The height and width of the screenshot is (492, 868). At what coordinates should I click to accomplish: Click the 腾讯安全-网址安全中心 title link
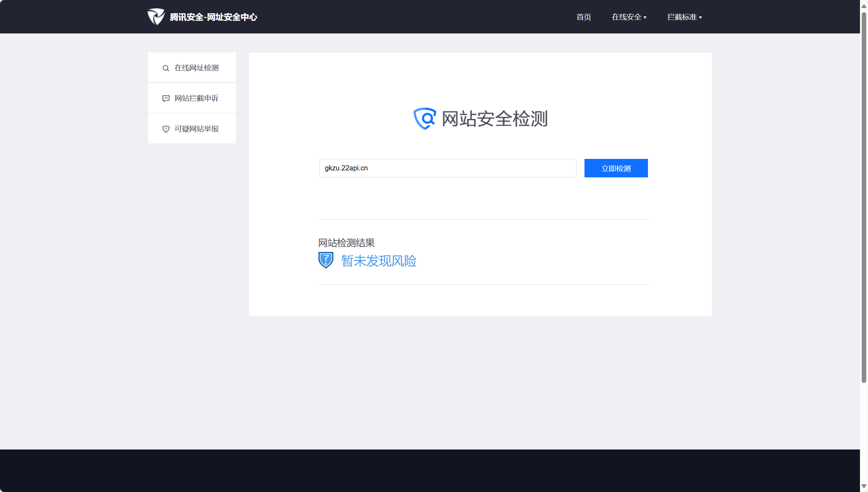213,17
